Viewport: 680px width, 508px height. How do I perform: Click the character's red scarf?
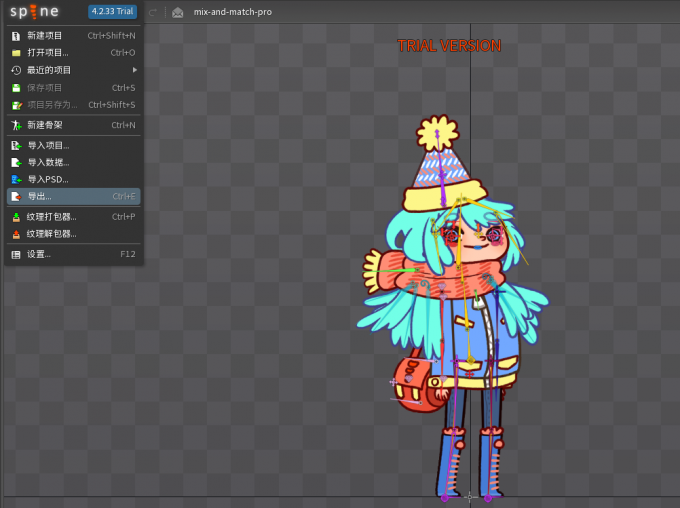(x=438, y=273)
